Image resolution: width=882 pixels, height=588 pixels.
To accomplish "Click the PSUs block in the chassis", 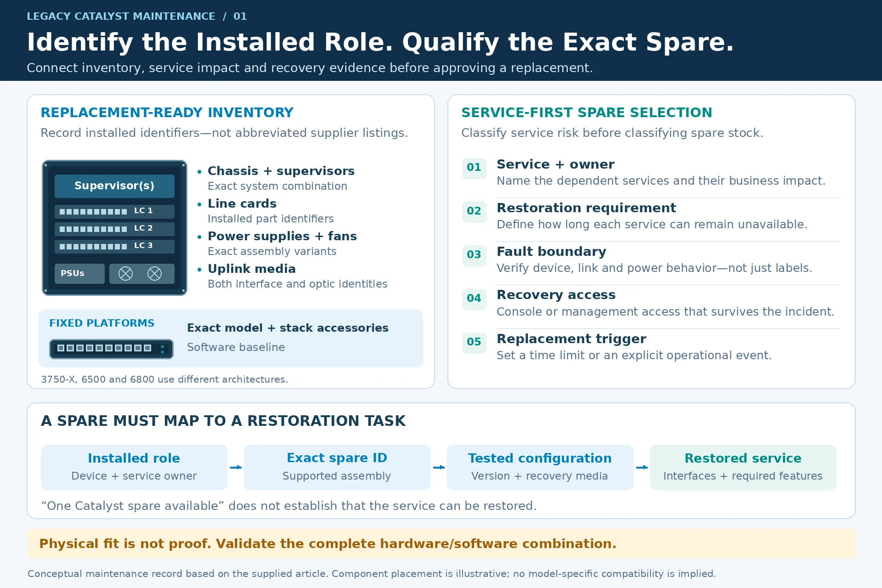I will [79, 273].
